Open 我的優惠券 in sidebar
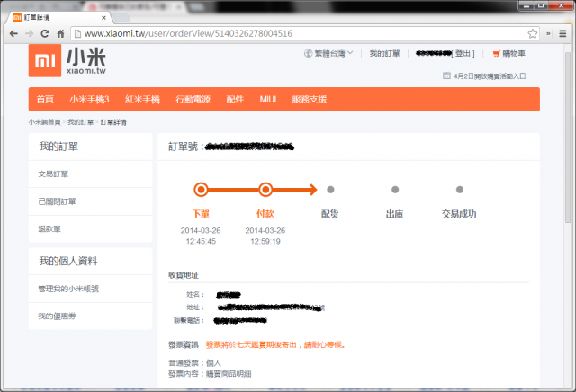Viewport: 576px width, 392px height. 57,316
